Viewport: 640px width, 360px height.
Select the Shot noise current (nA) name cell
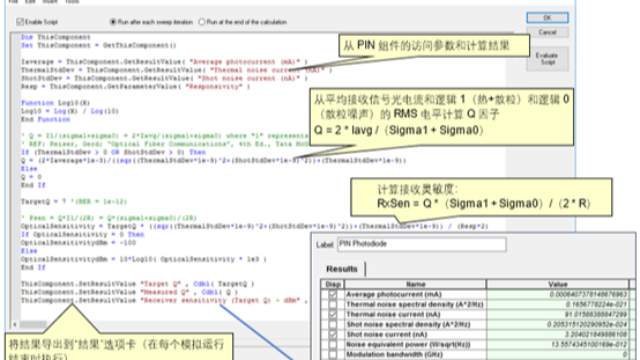[416, 334]
